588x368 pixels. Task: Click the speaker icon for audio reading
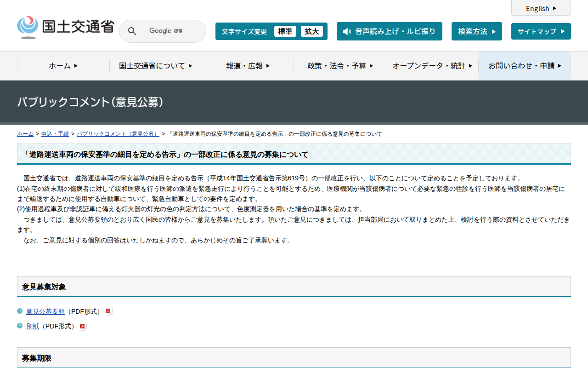coord(347,31)
